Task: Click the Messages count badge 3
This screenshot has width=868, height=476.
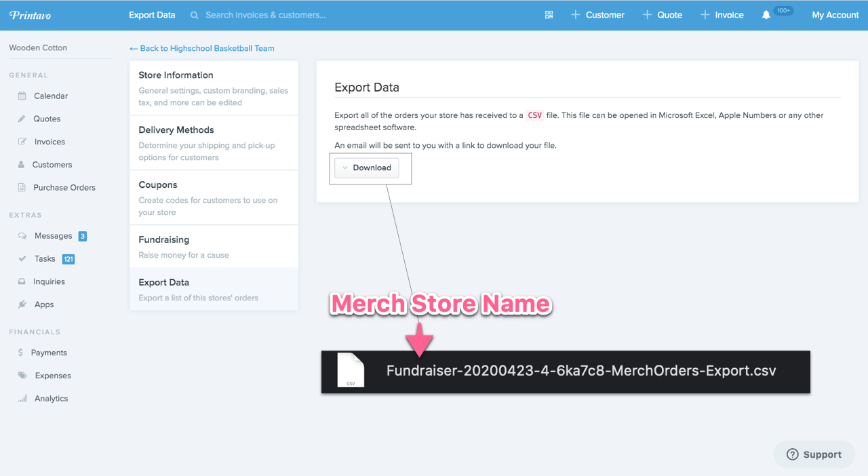Action: click(x=82, y=236)
